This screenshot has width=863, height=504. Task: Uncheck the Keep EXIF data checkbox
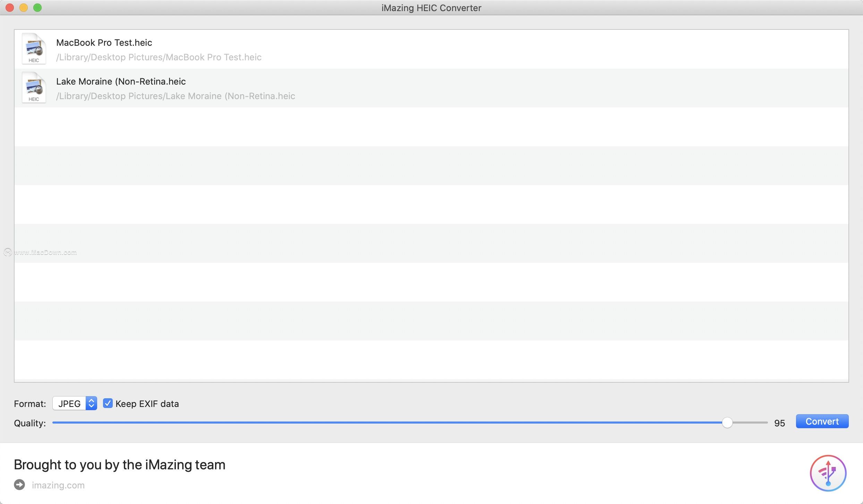tap(108, 403)
